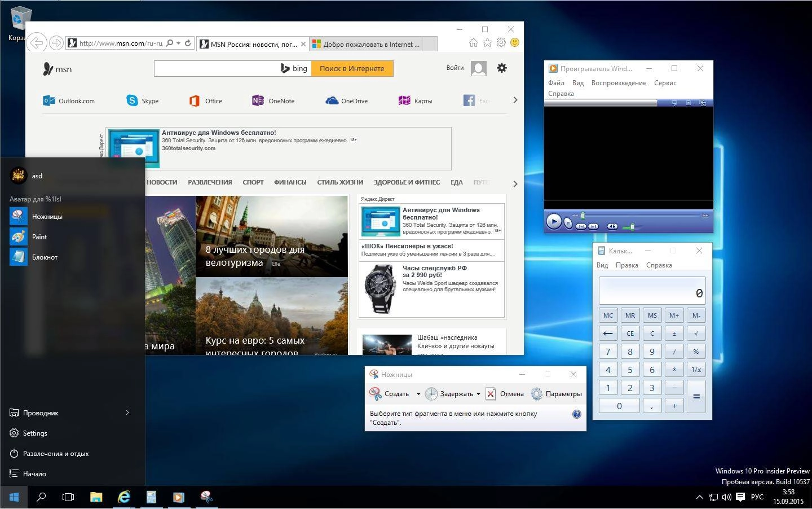Click the 1/x reciprocal key

(696, 370)
